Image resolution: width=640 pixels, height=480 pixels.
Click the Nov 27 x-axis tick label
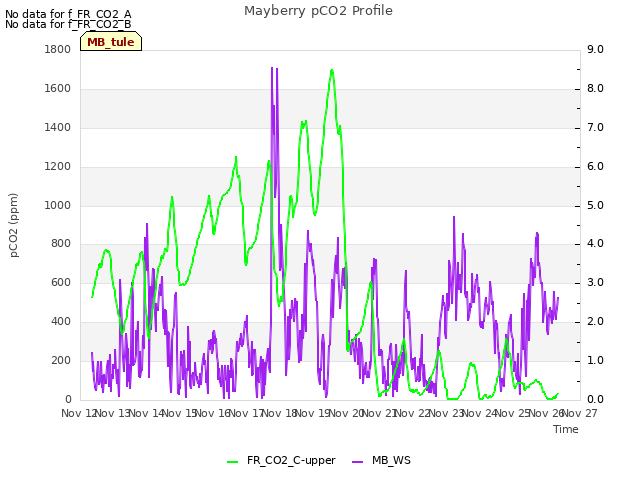pyautogui.click(x=580, y=413)
